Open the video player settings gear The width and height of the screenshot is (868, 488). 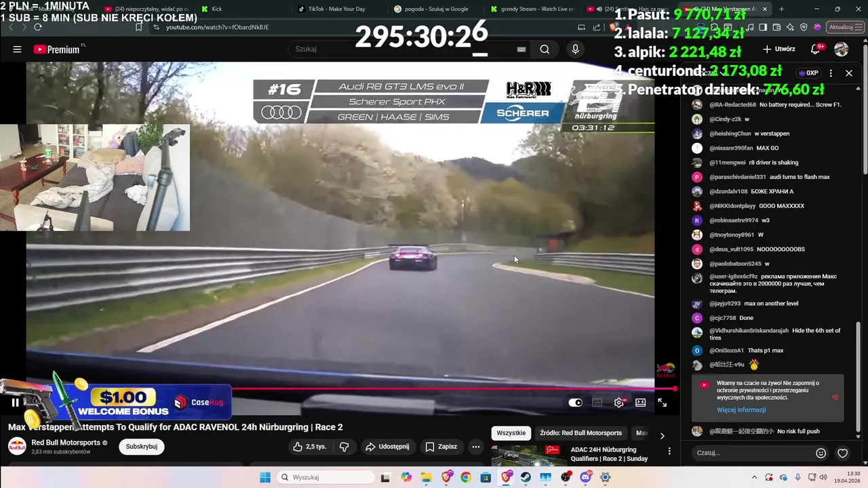pyautogui.click(x=619, y=403)
